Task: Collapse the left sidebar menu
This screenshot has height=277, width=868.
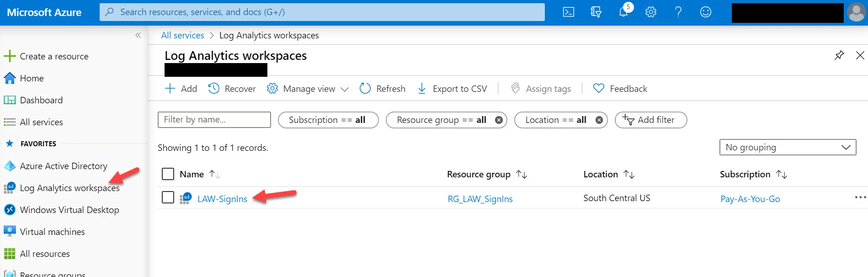Action: pyautogui.click(x=138, y=35)
